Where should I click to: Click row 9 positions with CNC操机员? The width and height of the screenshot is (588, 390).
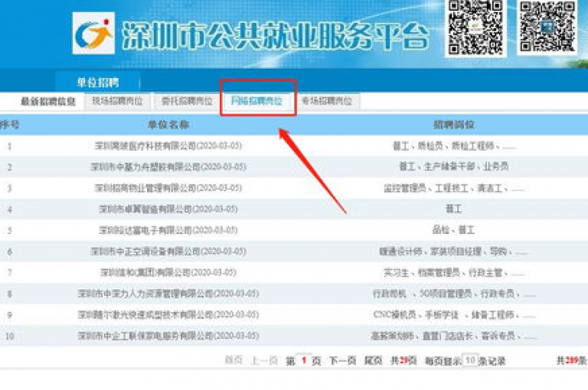coord(454,314)
